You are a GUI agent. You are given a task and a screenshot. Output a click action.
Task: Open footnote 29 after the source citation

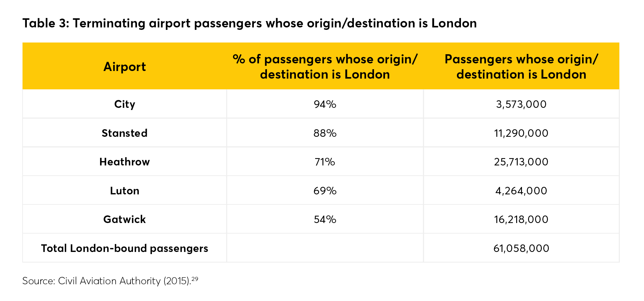(195, 278)
